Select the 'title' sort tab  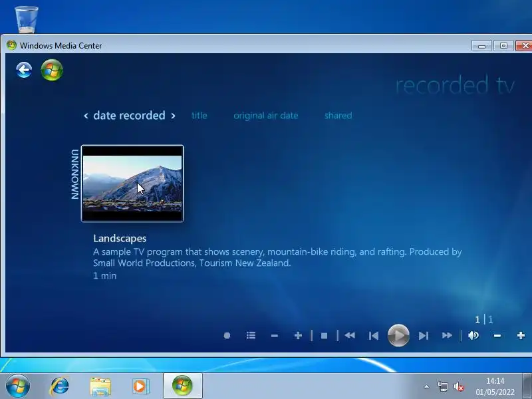tap(199, 115)
